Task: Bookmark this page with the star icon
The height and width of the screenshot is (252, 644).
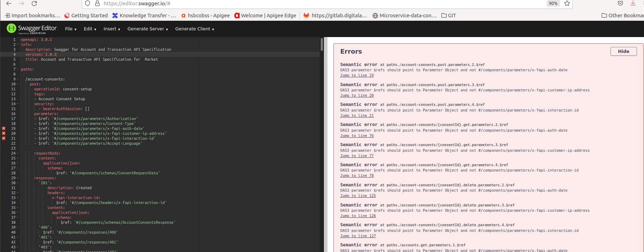Action: point(567,4)
